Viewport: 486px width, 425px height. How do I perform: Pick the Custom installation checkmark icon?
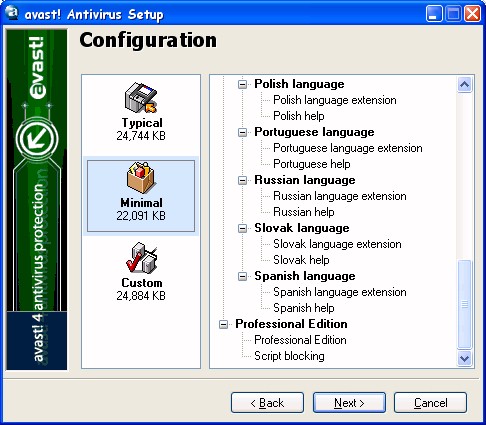(141, 258)
